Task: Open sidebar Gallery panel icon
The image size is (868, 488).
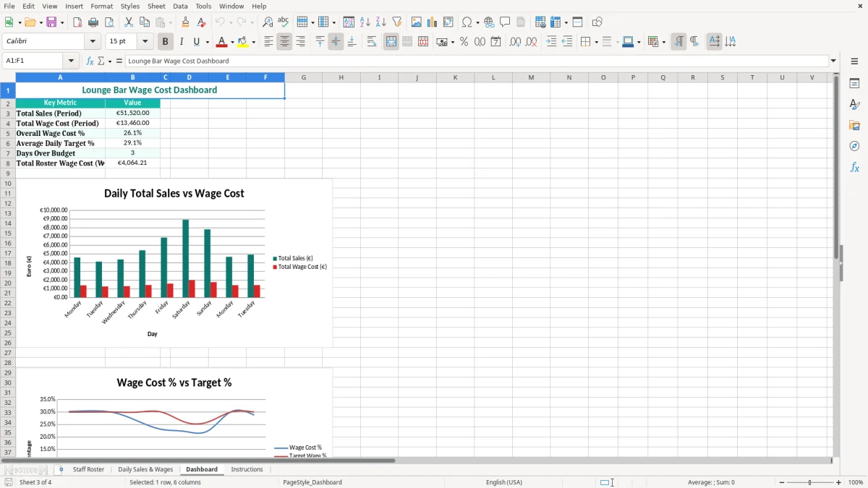Action: coord(854,125)
